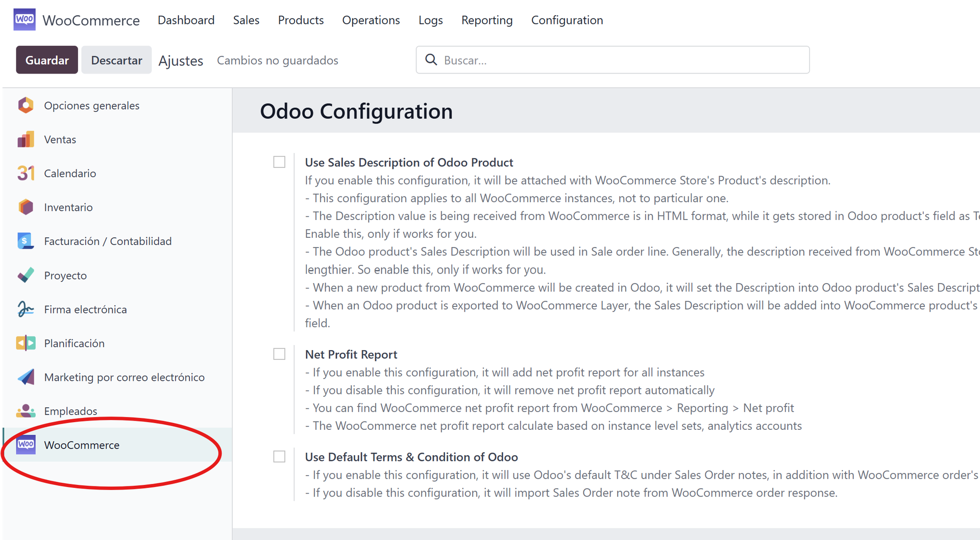Click the Guardar button
The image size is (980, 540).
[x=47, y=60]
